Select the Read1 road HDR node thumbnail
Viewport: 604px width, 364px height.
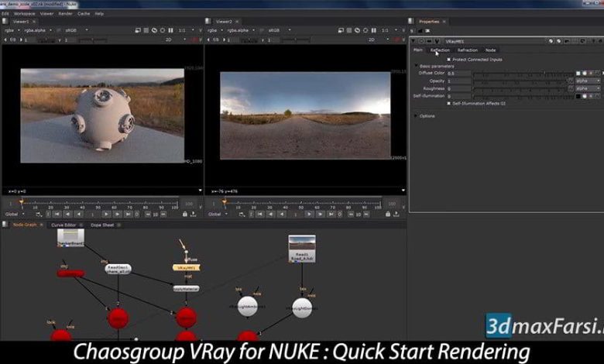[302, 249]
